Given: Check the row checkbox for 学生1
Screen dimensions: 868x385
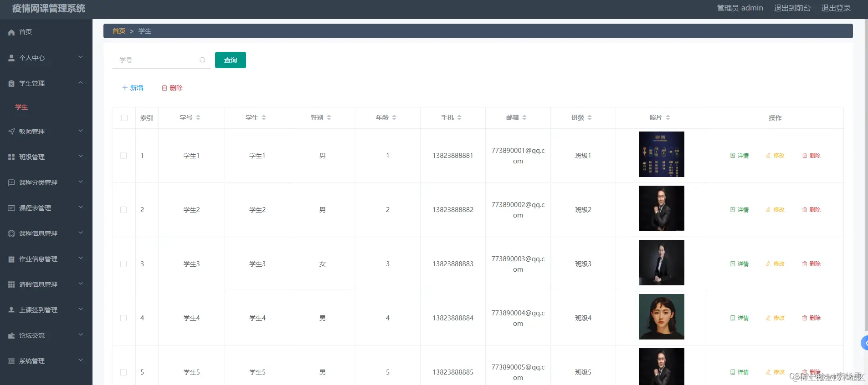Looking at the screenshot, I should [x=123, y=156].
